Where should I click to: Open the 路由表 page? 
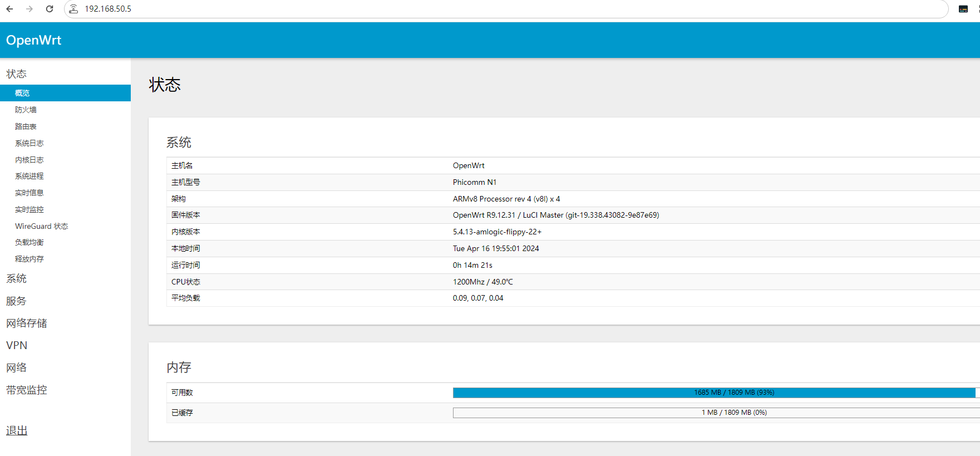[26, 126]
